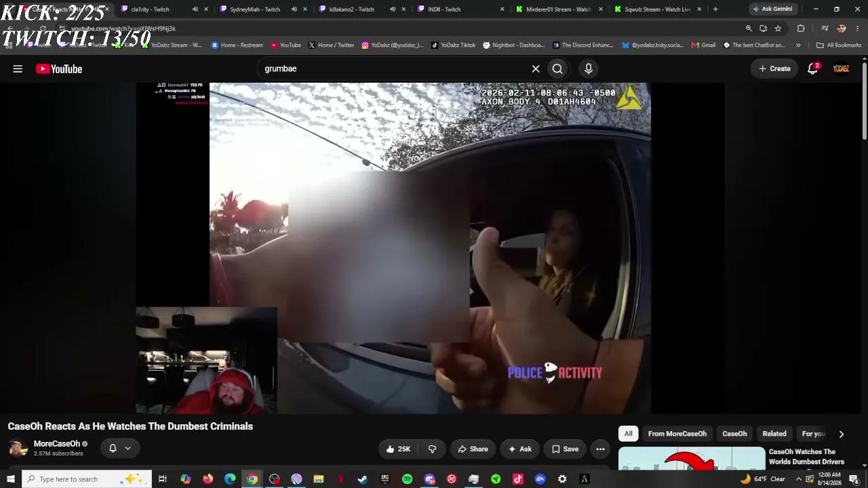
Task: Submit search with the magnifier button
Action: click(x=557, y=68)
